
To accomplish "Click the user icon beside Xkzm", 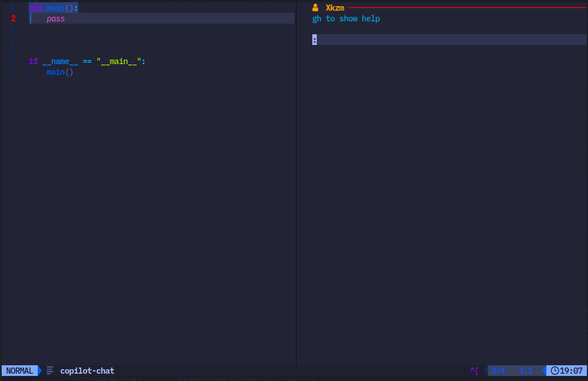I will [315, 7].
